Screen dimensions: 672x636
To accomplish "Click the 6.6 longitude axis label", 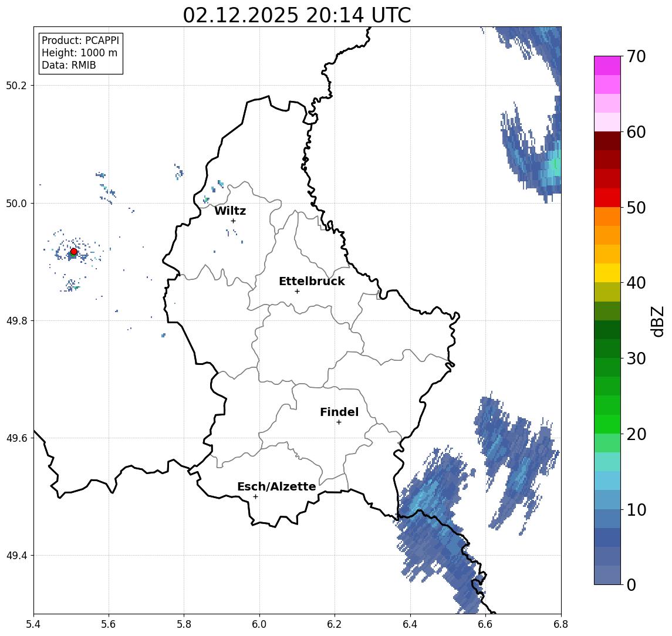I will 485,624.
